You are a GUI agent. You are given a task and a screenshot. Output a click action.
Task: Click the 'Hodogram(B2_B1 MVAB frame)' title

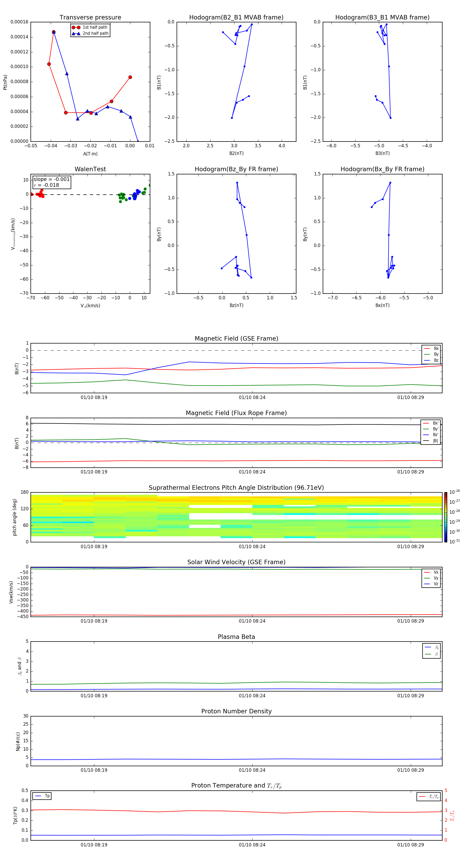(x=236, y=18)
